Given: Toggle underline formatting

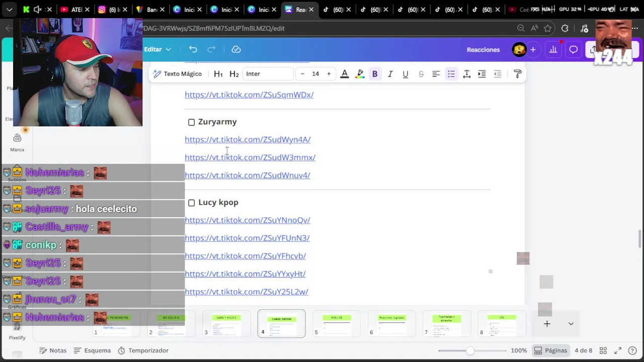Looking at the screenshot, I should pyautogui.click(x=405, y=74).
